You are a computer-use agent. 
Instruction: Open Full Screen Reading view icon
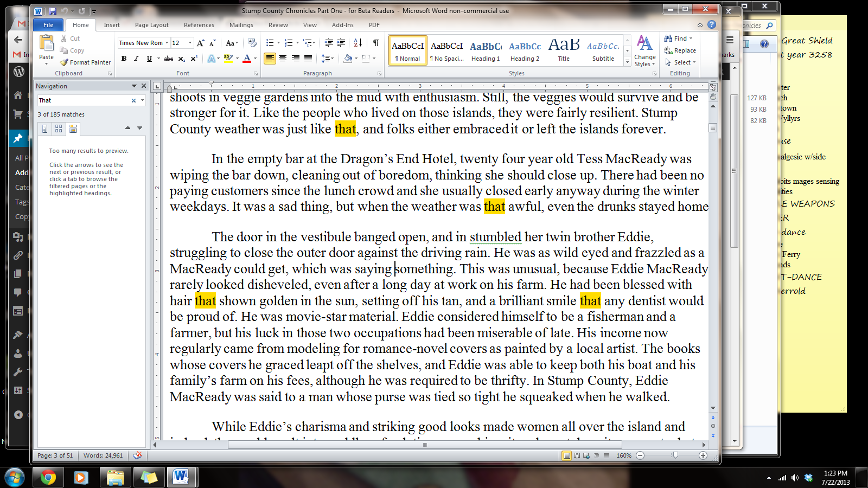click(x=577, y=455)
